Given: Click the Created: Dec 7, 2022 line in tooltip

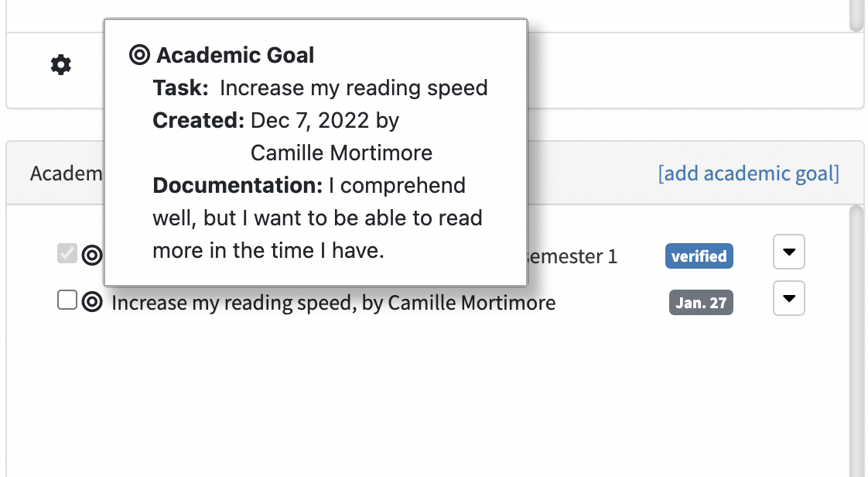Looking at the screenshot, I should (276, 121).
